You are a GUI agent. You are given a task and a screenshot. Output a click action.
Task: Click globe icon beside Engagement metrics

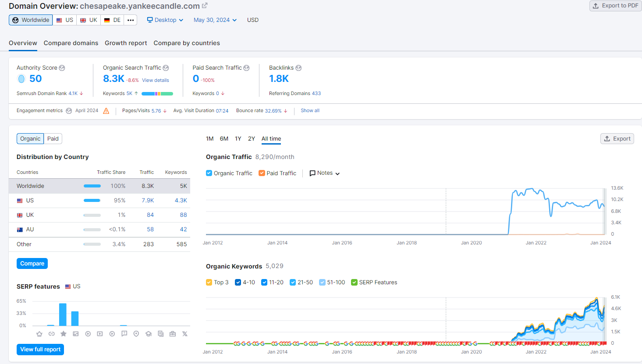point(69,111)
